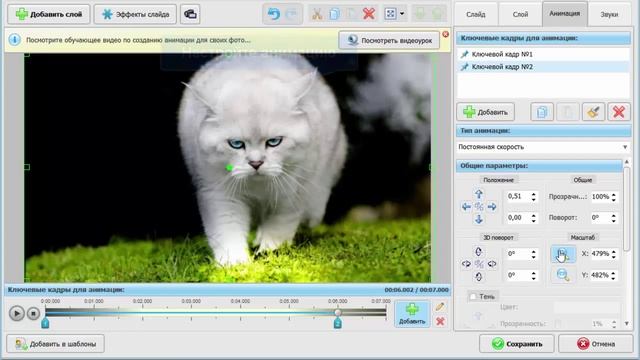
Task: Open the Слой tab
Action: pyautogui.click(x=520, y=14)
